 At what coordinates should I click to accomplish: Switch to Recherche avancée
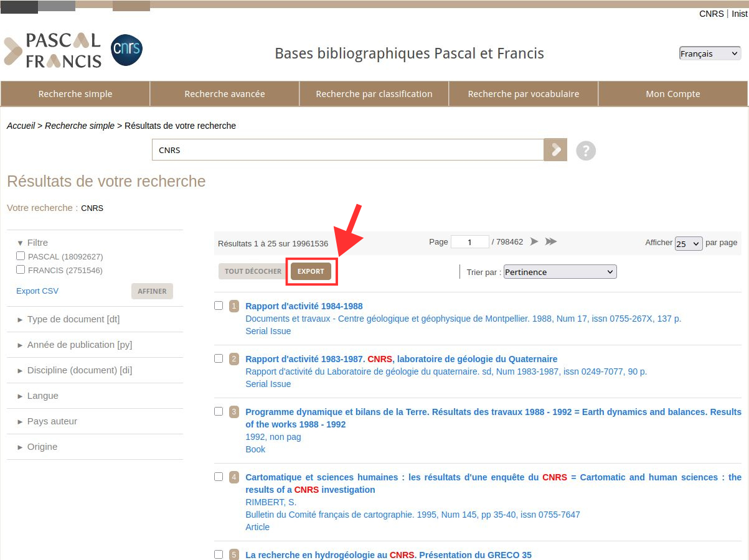click(x=224, y=93)
